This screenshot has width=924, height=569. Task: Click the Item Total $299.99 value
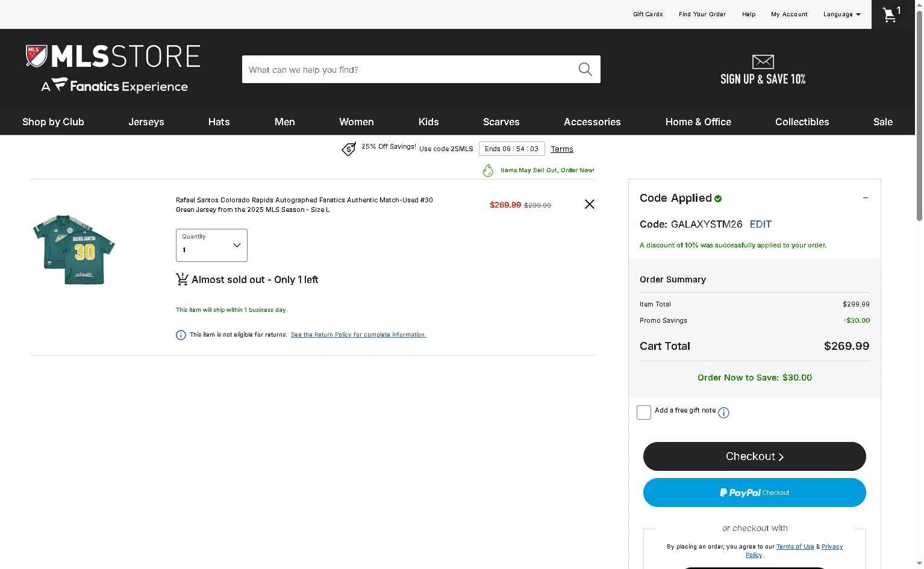point(856,304)
